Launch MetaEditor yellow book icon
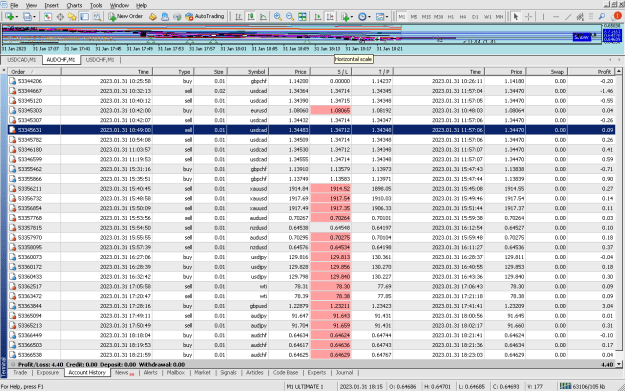Viewport: 625px width, 391px height. tap(152, 16)
